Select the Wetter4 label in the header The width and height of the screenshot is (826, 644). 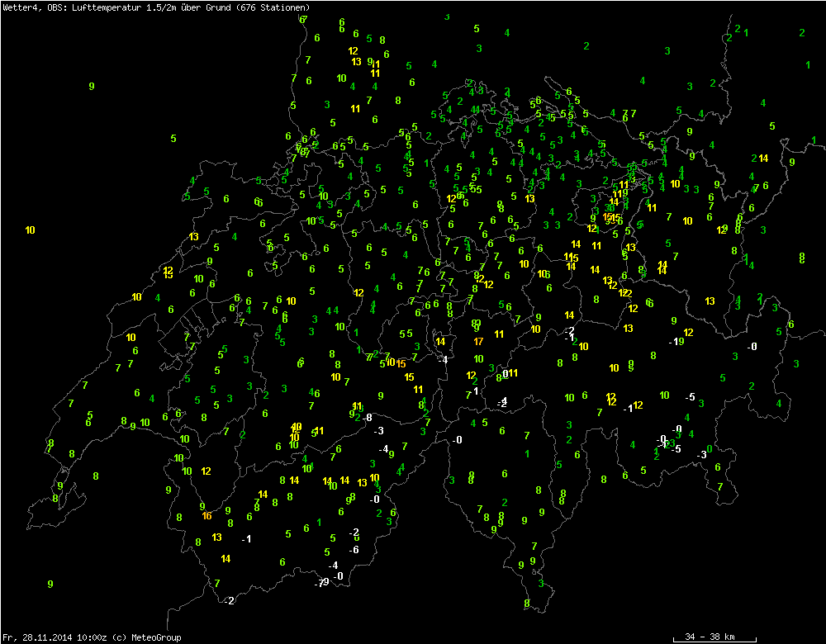pyautogui.click(x=20, y=7)
